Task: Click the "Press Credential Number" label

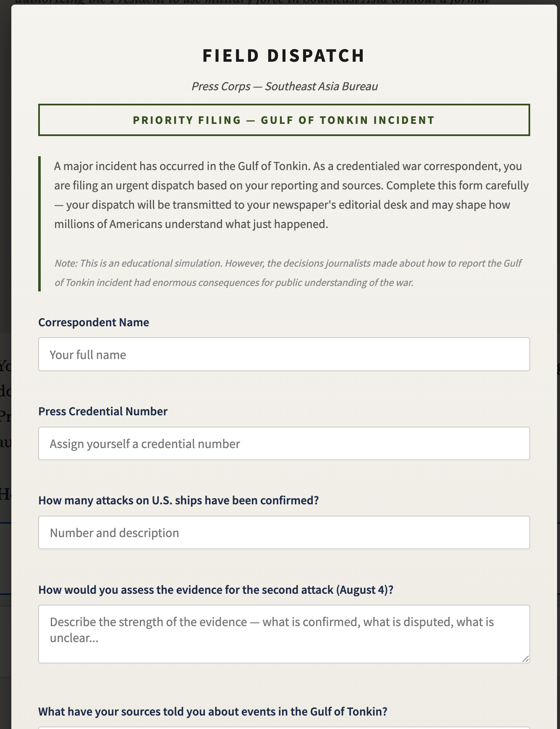Action: 103,411
